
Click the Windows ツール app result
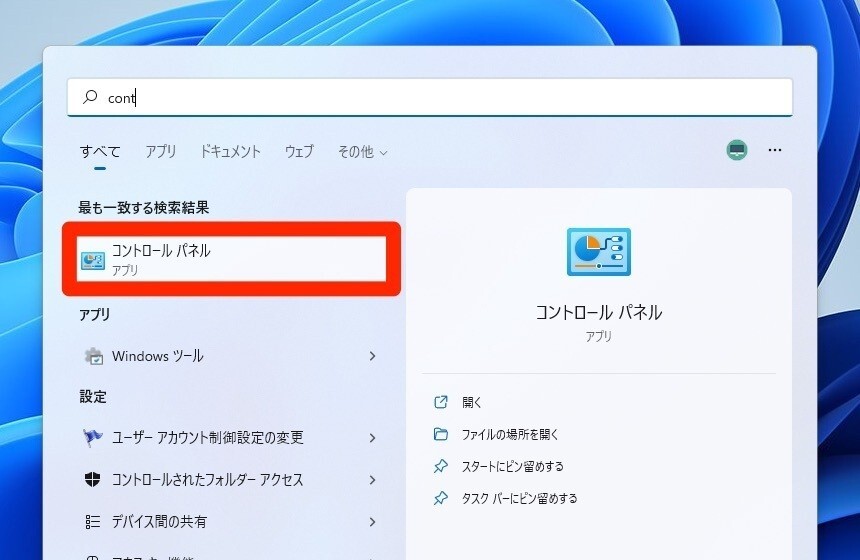pos(231,356)
